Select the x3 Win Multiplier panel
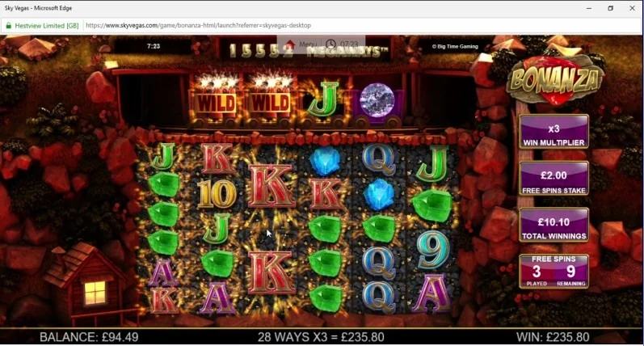 click(554, 132)
